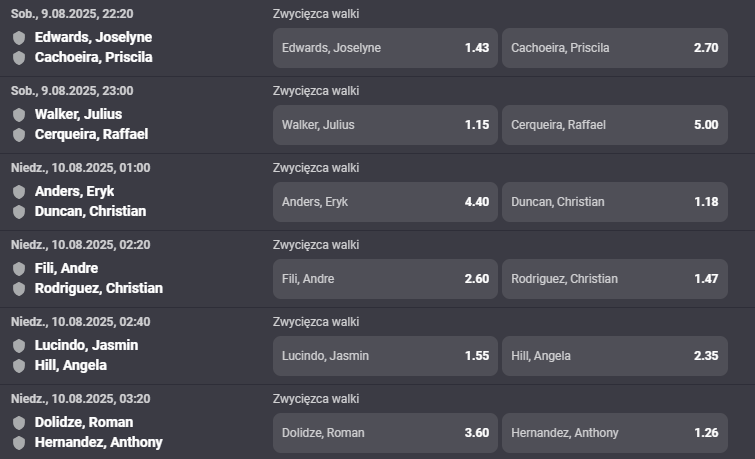Choose Rodriguez, Christian odds 1.47
The image size is (755, 459).
[615, 279]
